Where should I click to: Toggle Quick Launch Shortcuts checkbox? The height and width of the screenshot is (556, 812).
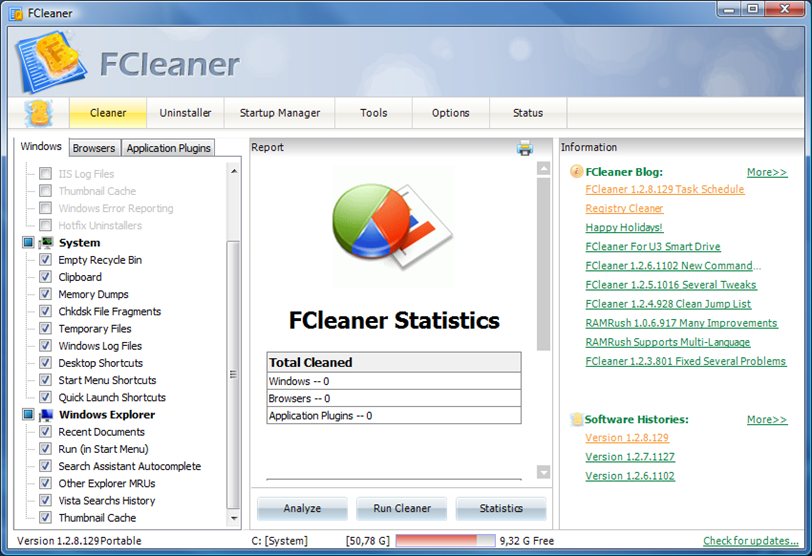tap(46, 397)
